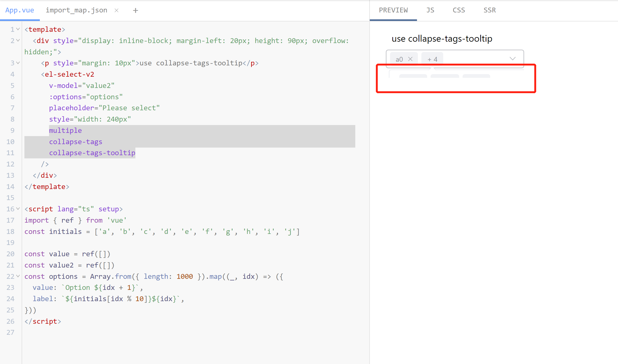618x364 pixels.
Task: Open the select dropdown arrow
Action: (512, 59)
